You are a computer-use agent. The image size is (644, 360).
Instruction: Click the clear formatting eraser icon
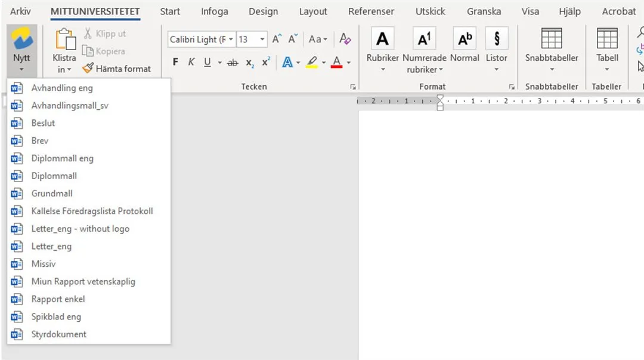[x=345, y=39]
